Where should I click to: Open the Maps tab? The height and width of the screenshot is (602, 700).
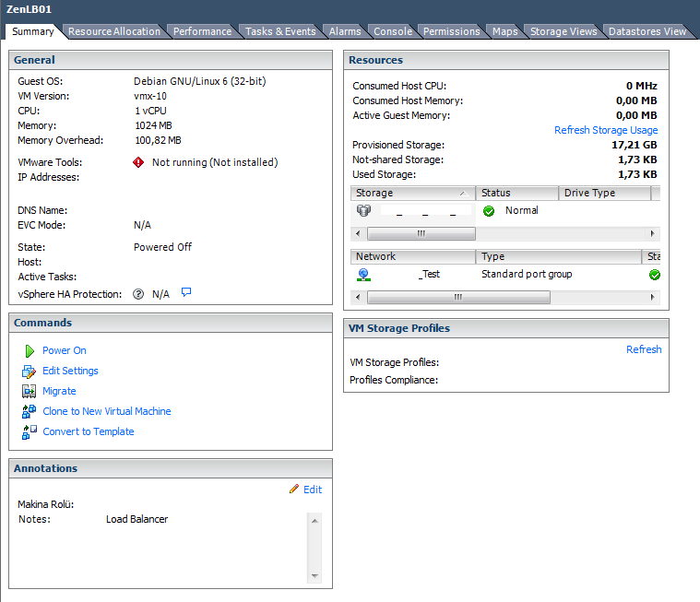click(505, 31)
